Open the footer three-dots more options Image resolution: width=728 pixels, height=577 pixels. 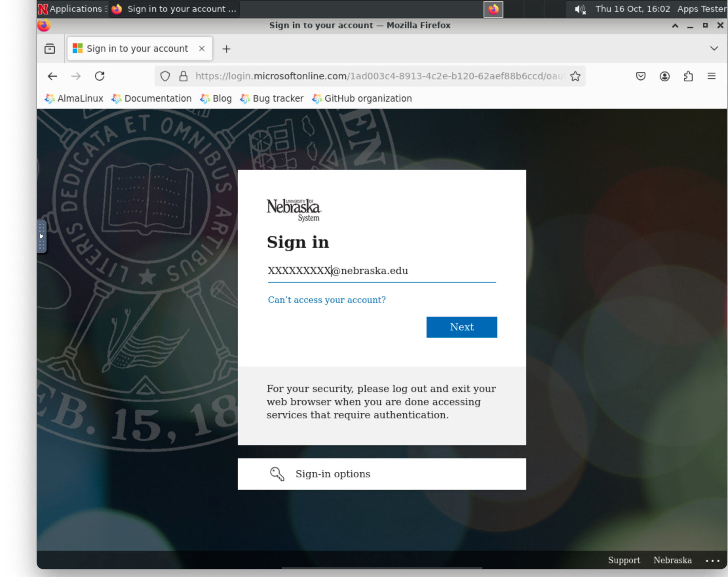712,561
